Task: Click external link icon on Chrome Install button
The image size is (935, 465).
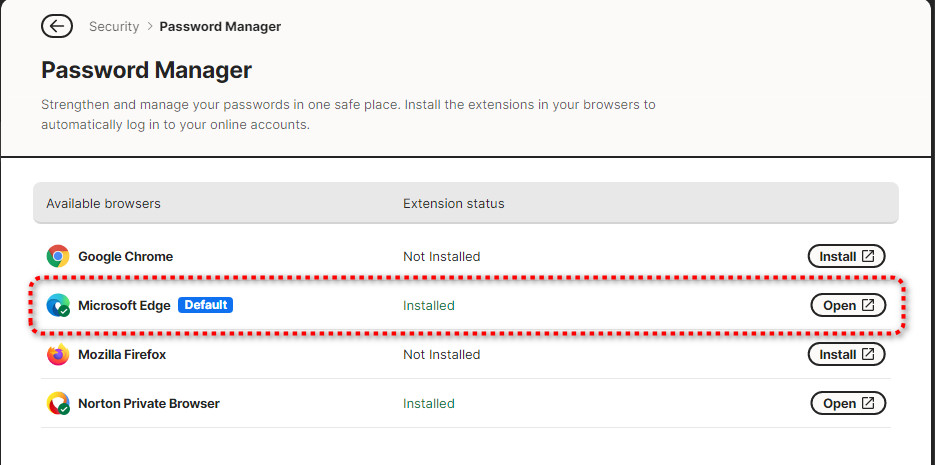Action: click(x=868, y=256)
